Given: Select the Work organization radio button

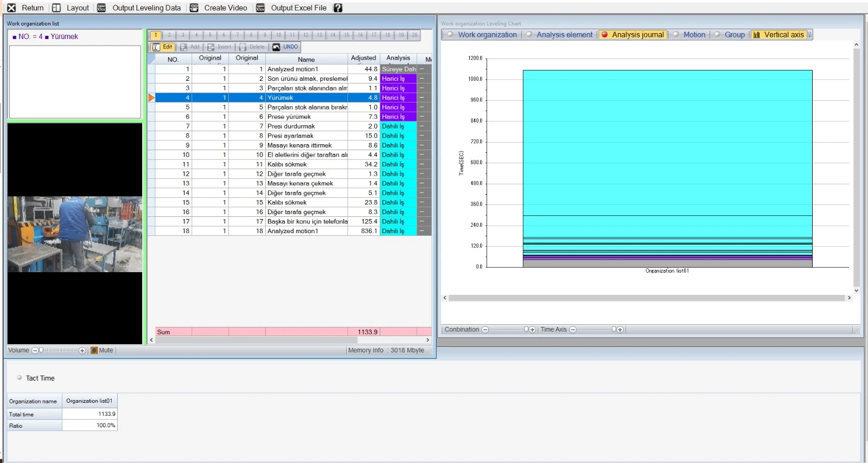Looking at the screenshot, I should (x=450, y=34).
